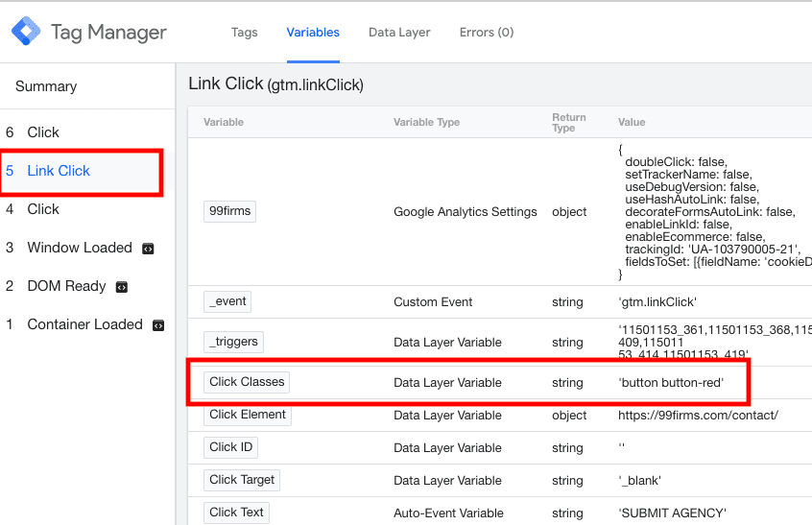Click the Click ID variable chip
Image resolution: width=812 pixels, height=525 pixels.
pos(230,447)
